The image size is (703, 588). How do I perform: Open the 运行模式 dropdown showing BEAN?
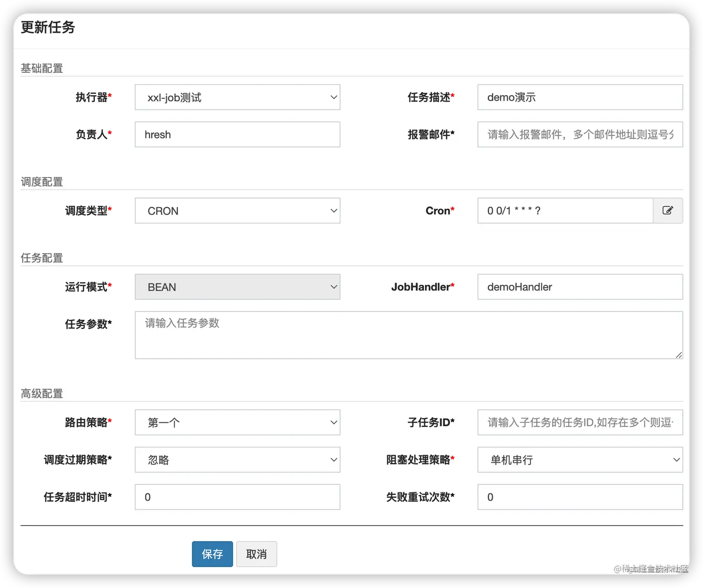pyautogui.click(x=238, y=287)
